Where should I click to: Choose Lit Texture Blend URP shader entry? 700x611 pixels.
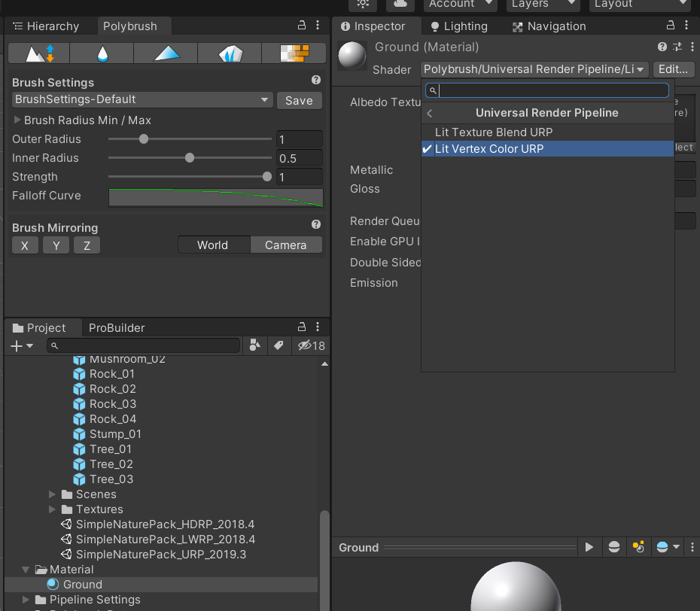point(489,132)
